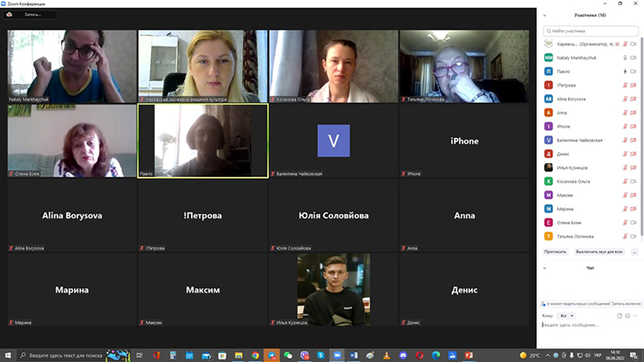Collapse the Участники panel with its chevron

tap(544, 15)
